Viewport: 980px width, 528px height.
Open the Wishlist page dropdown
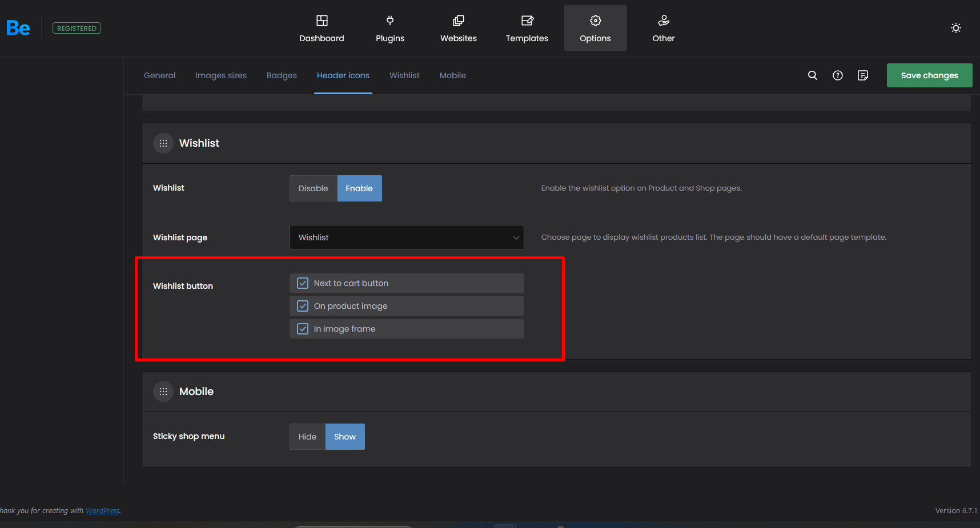click(x=407, y=237)
